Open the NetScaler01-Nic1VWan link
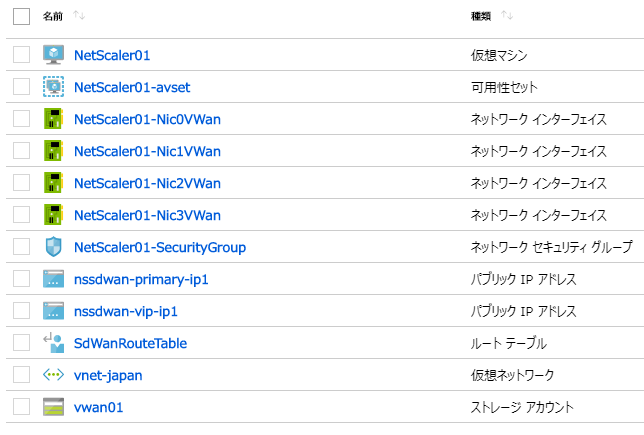 coord(147,151)
